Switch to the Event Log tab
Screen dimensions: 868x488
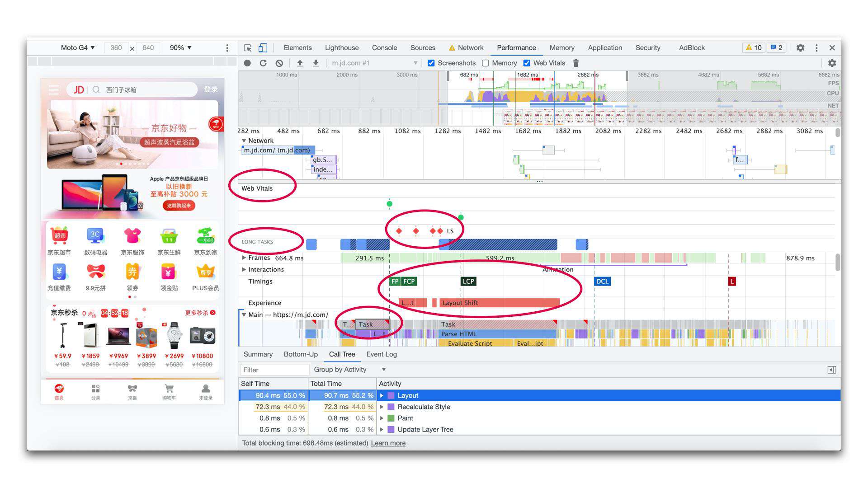(x=382, y=354)
